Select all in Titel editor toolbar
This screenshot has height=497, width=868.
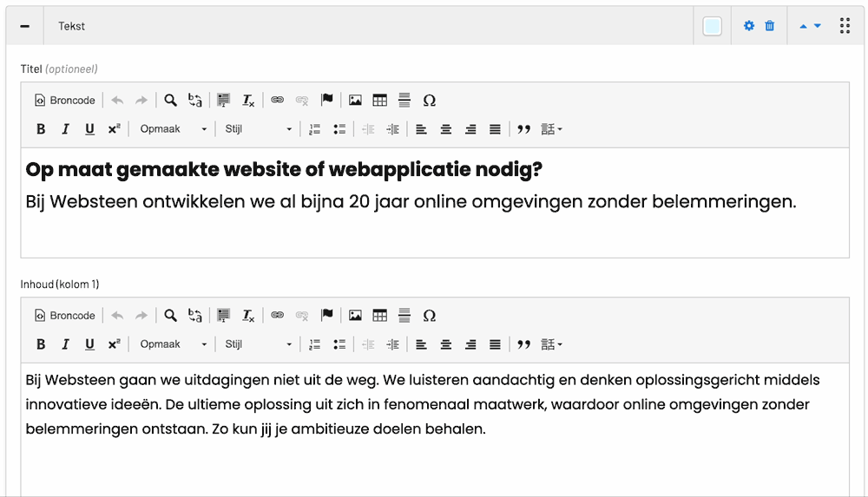pyautogui.click(x=224, y=100)
